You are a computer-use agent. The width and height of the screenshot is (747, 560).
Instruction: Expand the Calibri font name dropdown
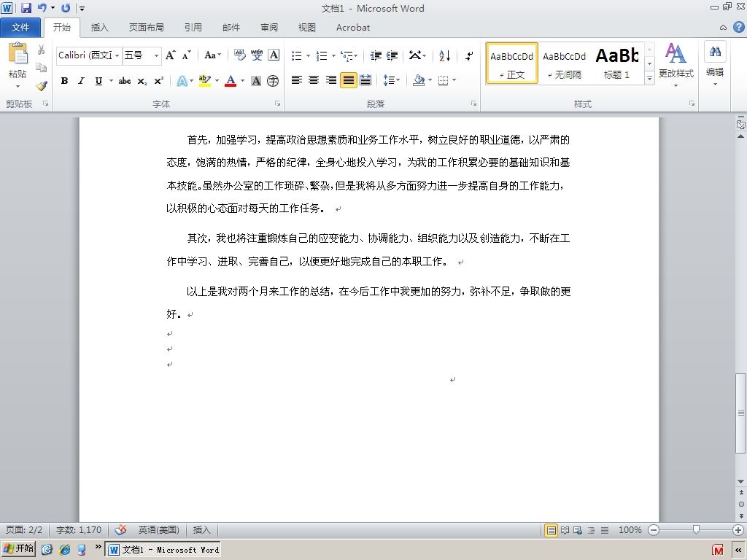(x=117, y=55)
